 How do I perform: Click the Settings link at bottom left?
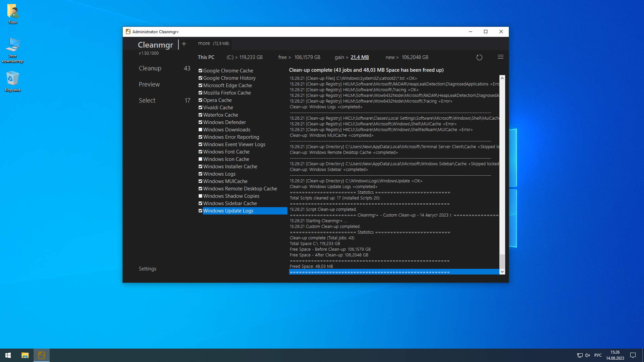(148, 269)
